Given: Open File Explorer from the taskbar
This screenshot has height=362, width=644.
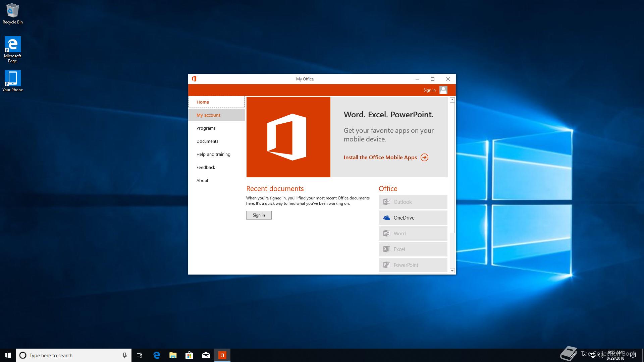Looking at the screenshot, I should tap(173, 355).
